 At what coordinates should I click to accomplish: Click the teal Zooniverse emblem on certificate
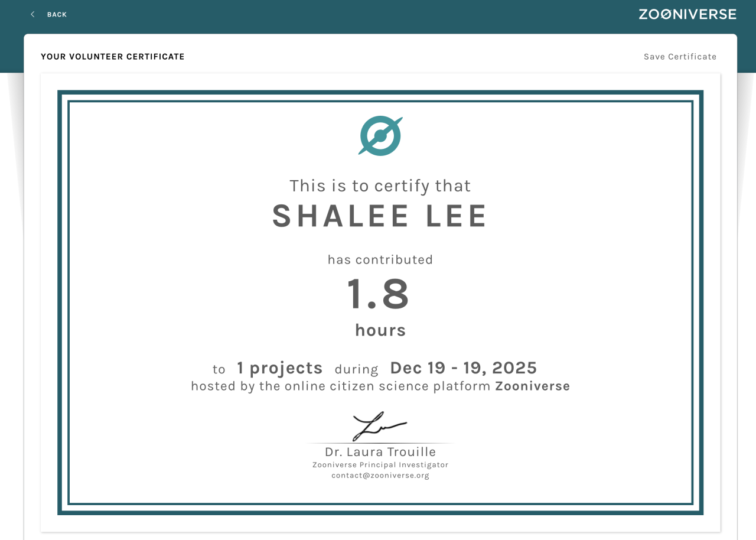tap(380, 136)
